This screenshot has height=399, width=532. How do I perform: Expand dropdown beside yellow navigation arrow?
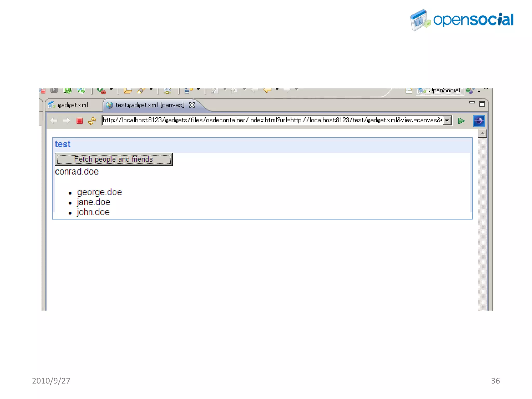point(277,90)
